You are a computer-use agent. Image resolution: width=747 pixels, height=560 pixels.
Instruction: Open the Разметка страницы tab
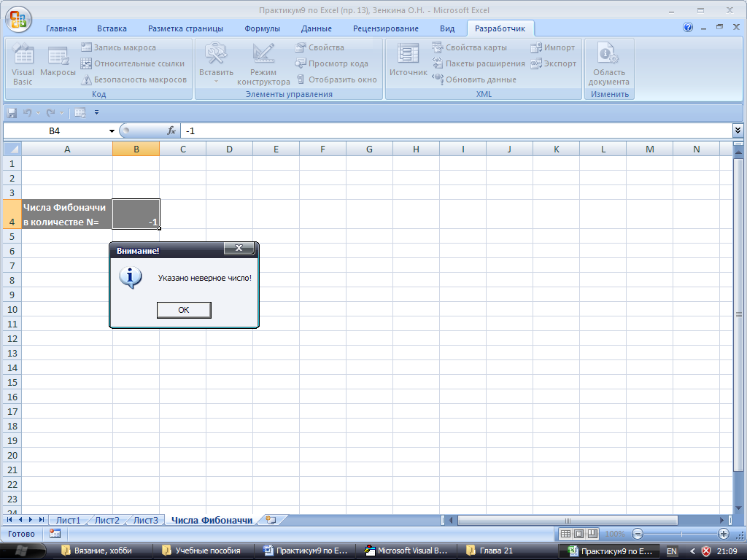coord(185,28)
